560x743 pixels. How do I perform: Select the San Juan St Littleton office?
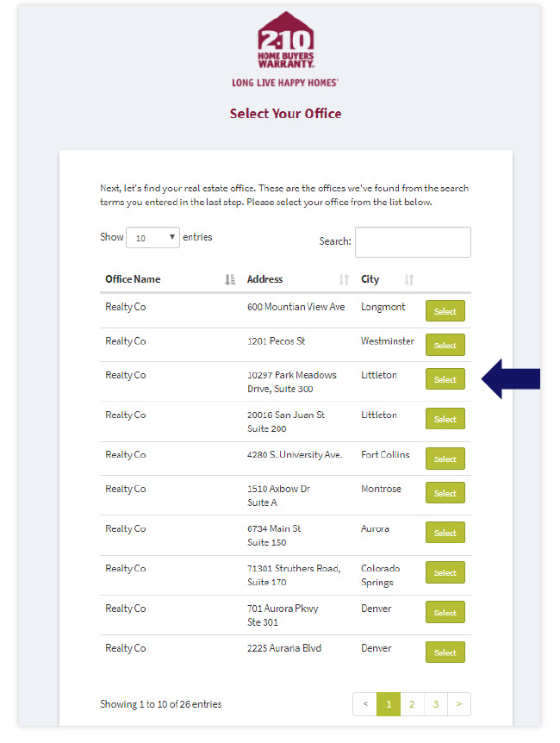click(x=445, y=419)
